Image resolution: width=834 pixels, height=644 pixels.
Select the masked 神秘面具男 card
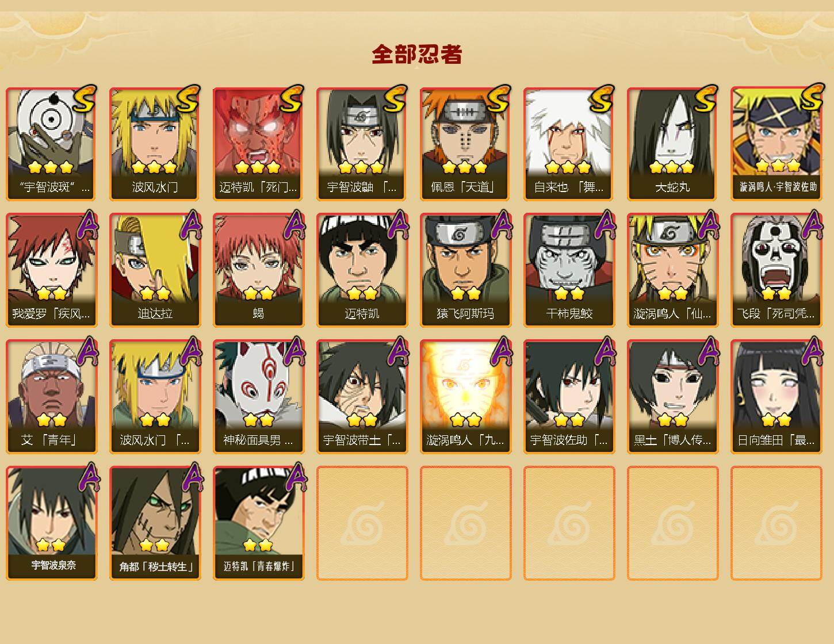coord(258,397)
